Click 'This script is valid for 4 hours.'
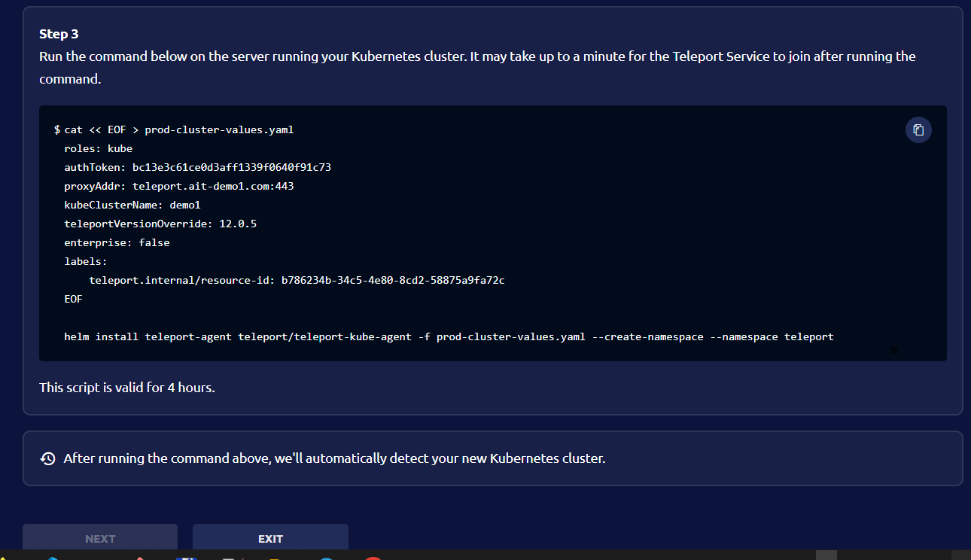Image resolution: width=971 pixels, height=560 pixels. click(x=127, y=388)
